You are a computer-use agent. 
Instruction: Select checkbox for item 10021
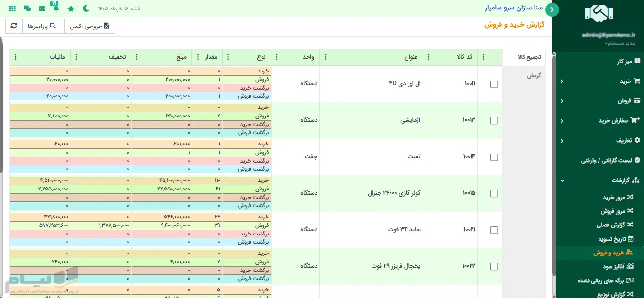coord(494,230)
